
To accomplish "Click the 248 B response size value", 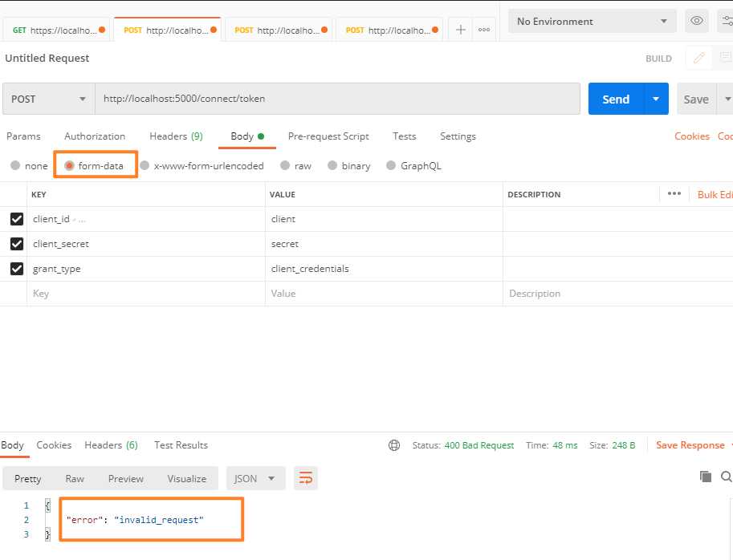I will pos(624,445).
